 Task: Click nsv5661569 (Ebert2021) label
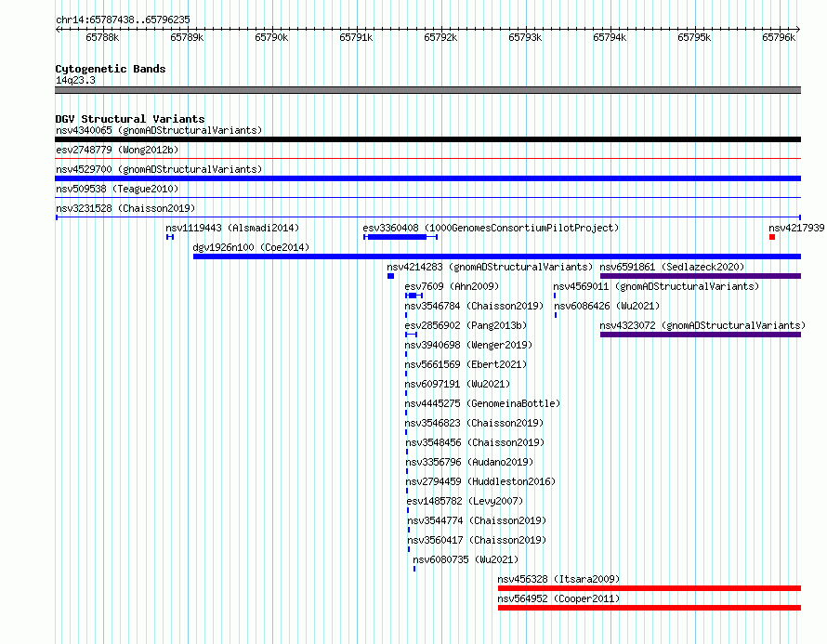(466, 364)
